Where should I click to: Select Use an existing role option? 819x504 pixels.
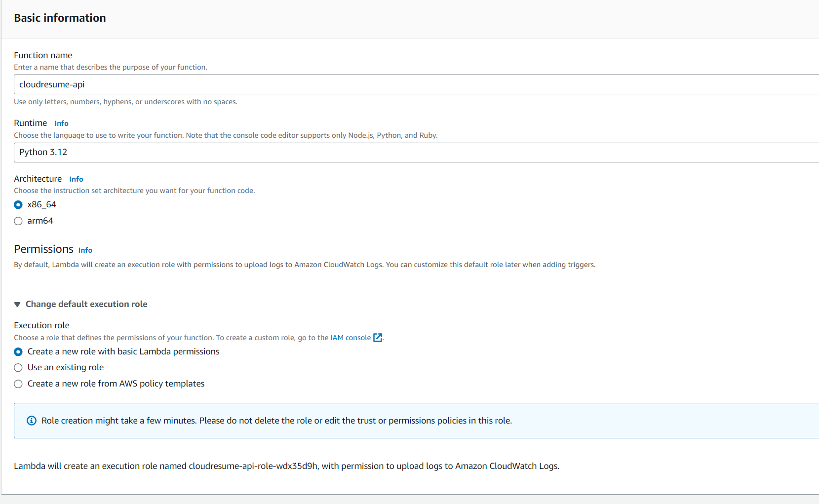coord(18,368)
